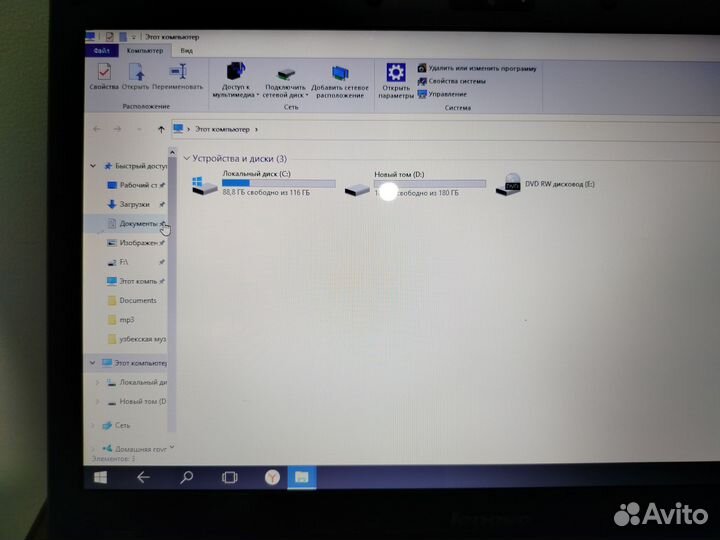Screen dimensions: 720x540
Task: Click Управление in ribbon
Action: tap(442, 94)
